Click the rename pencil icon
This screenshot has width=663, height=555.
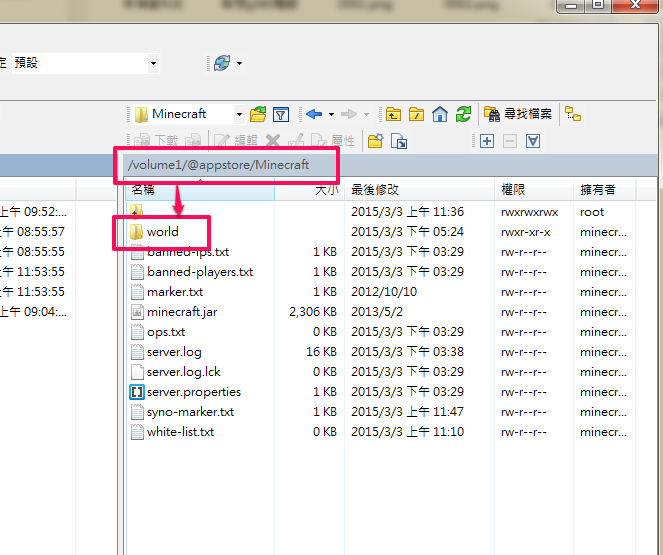pos(296,141)
